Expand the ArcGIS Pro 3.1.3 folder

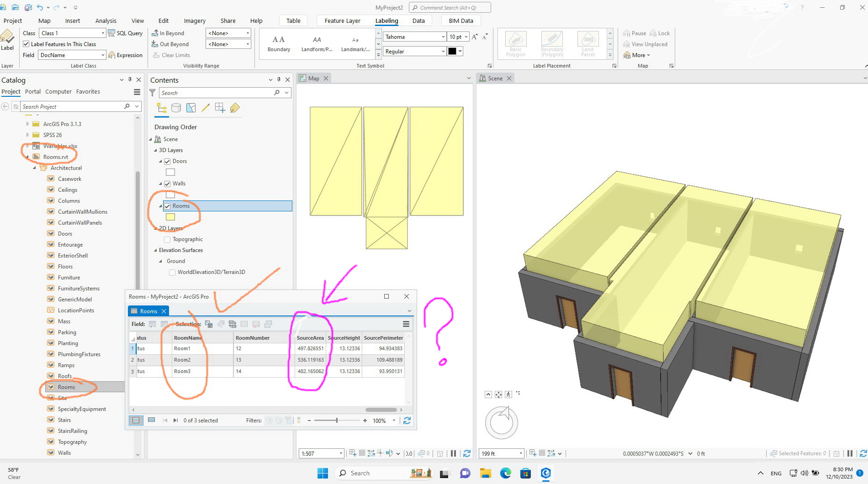coord(27,124)
